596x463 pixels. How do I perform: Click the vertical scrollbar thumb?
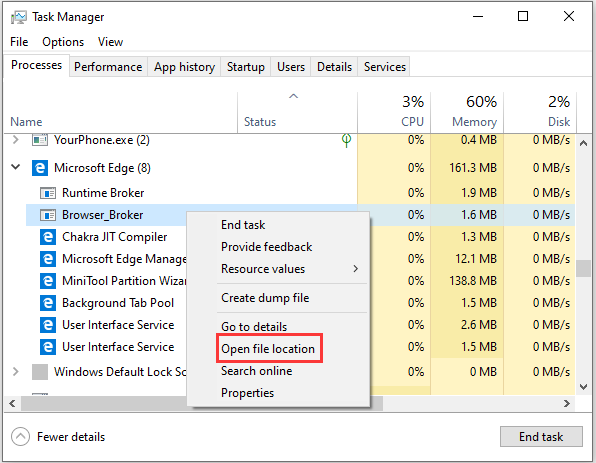coord(583,268)
